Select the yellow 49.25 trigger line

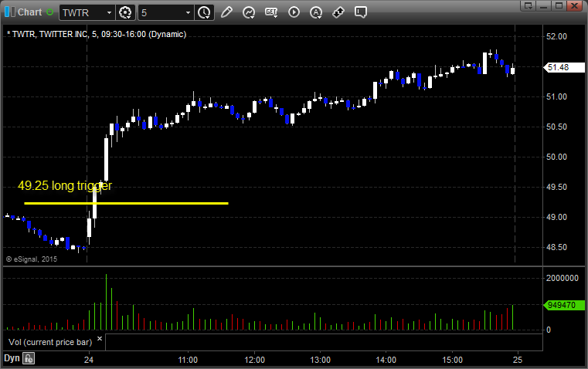coord(126,204)
